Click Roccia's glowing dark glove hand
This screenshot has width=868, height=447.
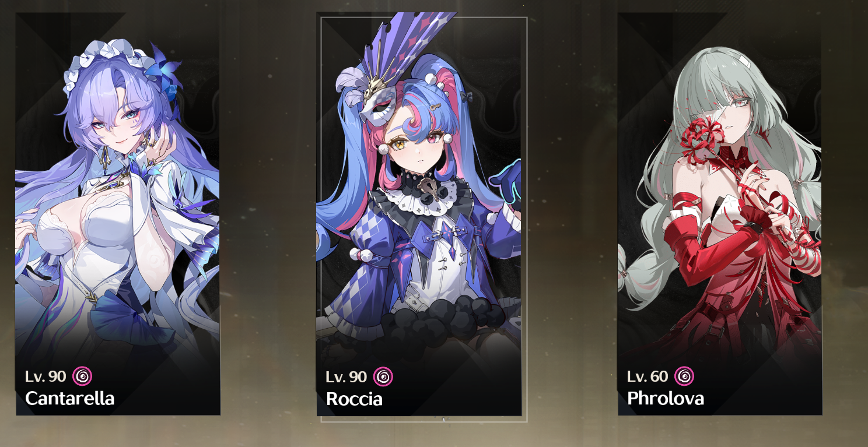506,181
